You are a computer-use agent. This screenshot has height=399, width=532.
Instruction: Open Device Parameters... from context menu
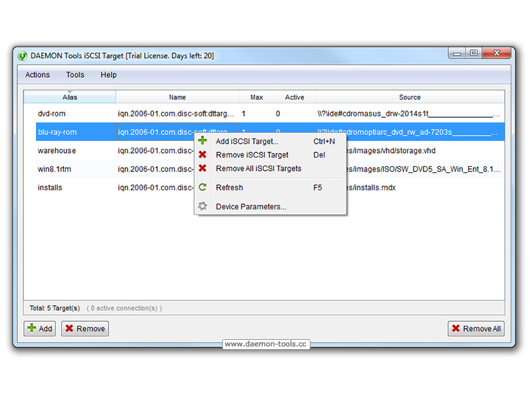coord(271,206)
